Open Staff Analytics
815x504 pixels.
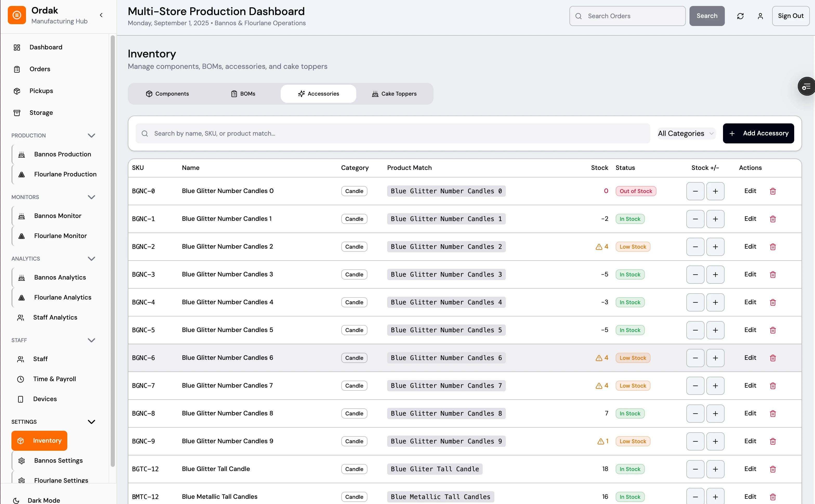point(55,317)
